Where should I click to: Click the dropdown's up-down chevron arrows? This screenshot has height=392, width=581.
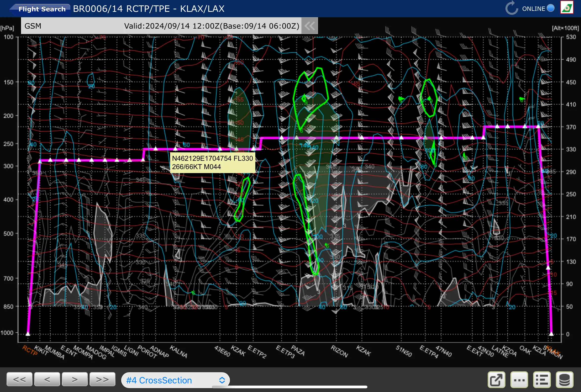(222, 380)
